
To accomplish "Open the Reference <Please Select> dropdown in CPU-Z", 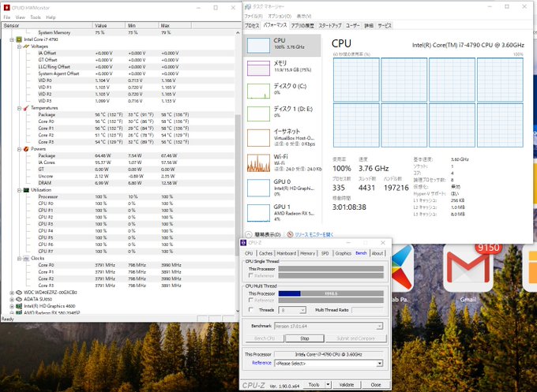I will click(x=329, y=364).
